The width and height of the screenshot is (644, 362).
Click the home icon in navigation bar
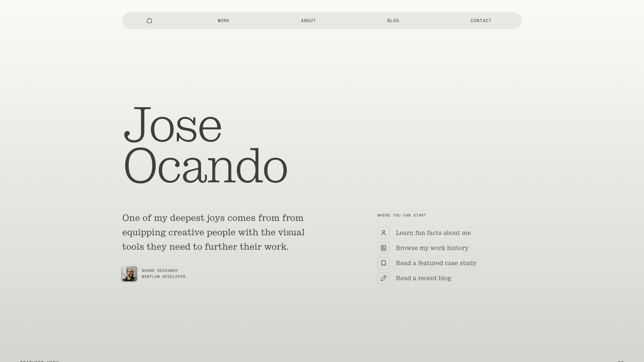click(149, 21)
